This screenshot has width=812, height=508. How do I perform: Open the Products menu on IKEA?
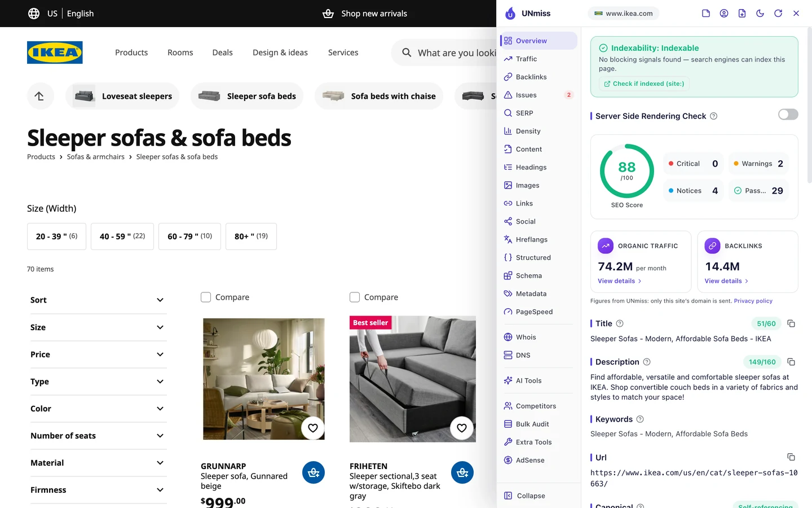point(131,52)
